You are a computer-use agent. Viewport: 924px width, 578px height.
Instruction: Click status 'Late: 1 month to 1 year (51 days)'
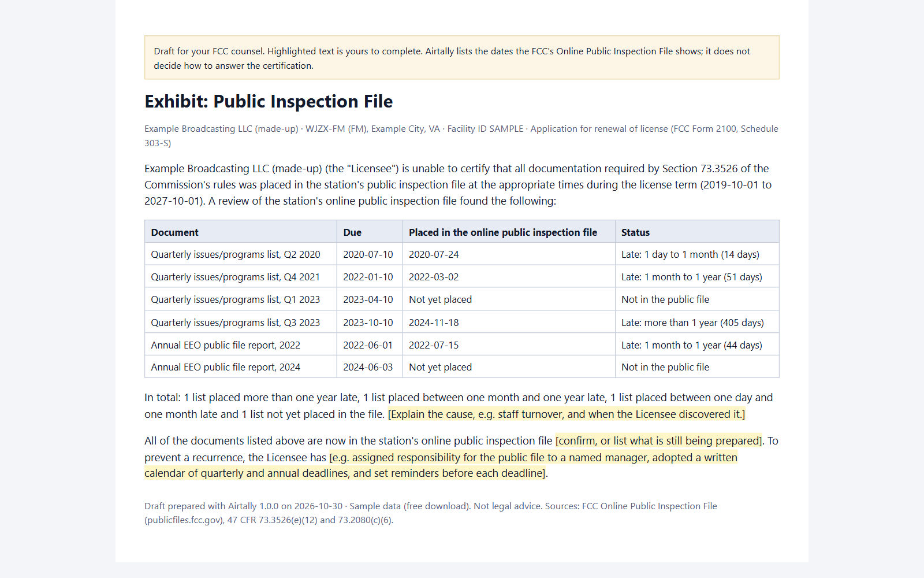click(x=692, y=277)
